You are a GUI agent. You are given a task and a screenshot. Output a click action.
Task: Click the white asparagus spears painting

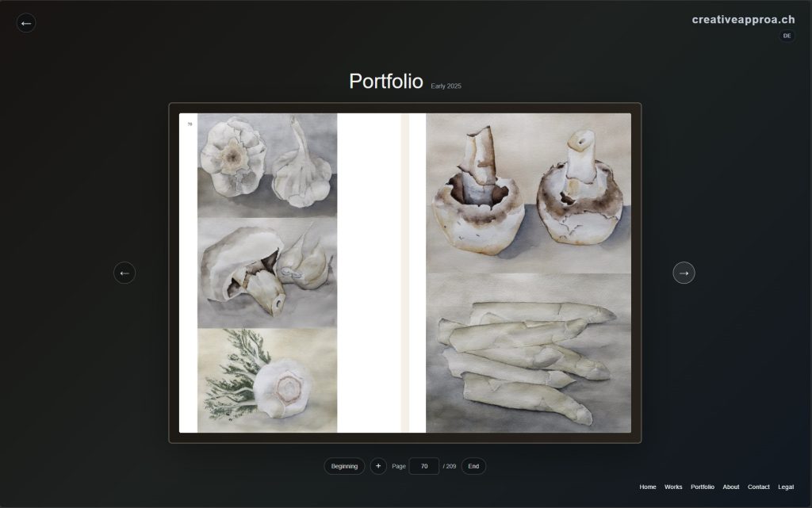528,353
